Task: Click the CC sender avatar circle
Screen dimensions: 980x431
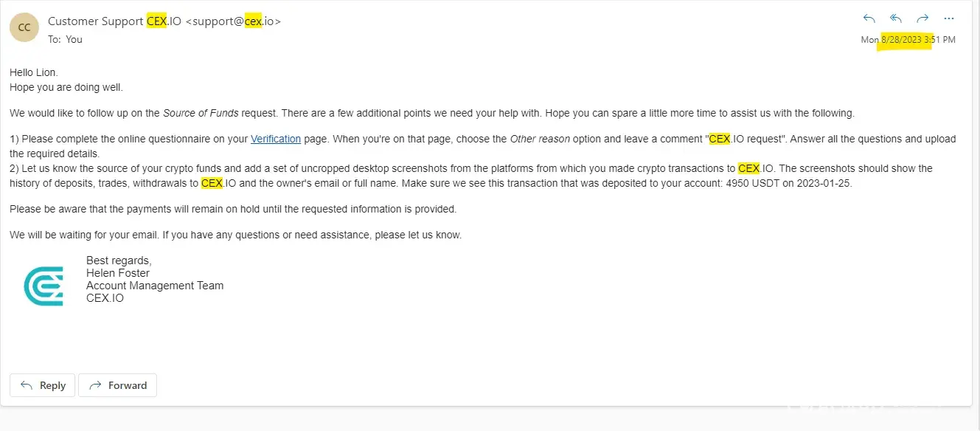Action: pyautogui.click(x=24, y=27)
